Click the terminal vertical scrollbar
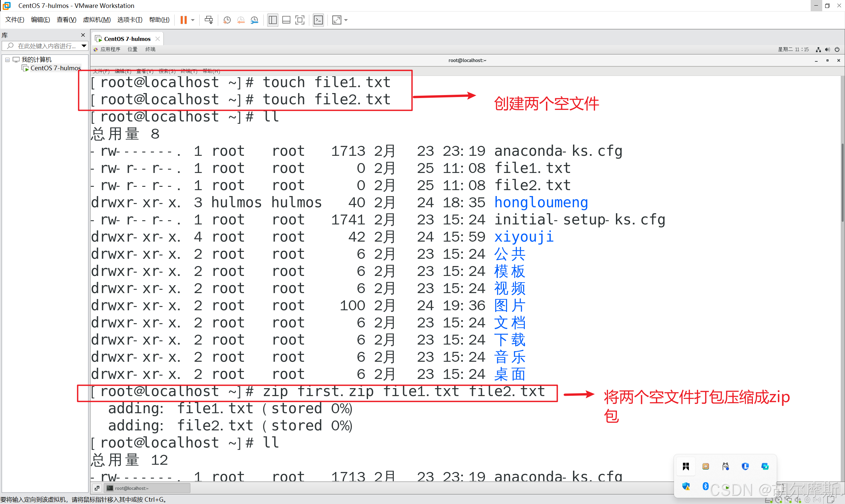This screenshot has height=504, width=845. click(x=842, y=184)
